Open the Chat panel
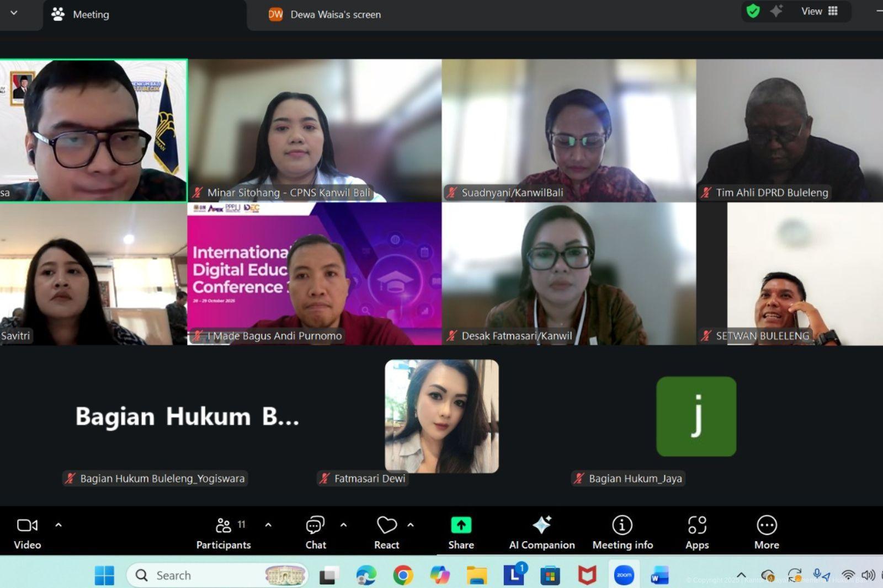The image size is (883, 588). [316, 533]
